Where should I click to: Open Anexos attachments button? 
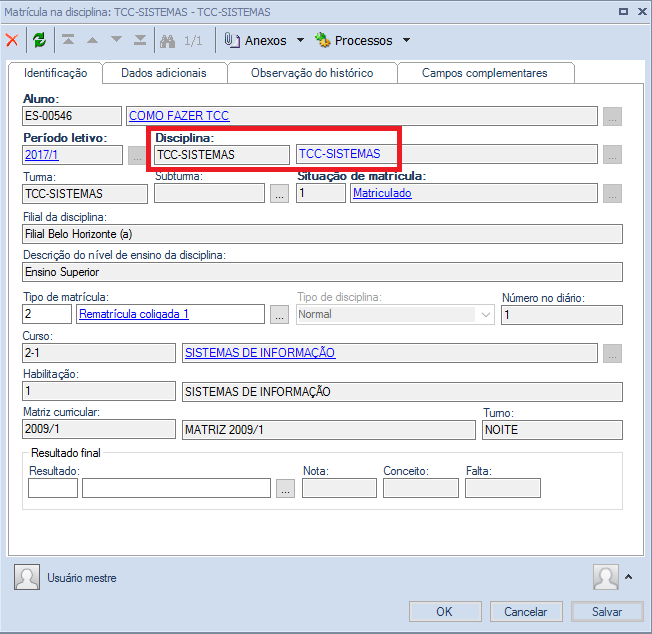(x=255, y=40)
